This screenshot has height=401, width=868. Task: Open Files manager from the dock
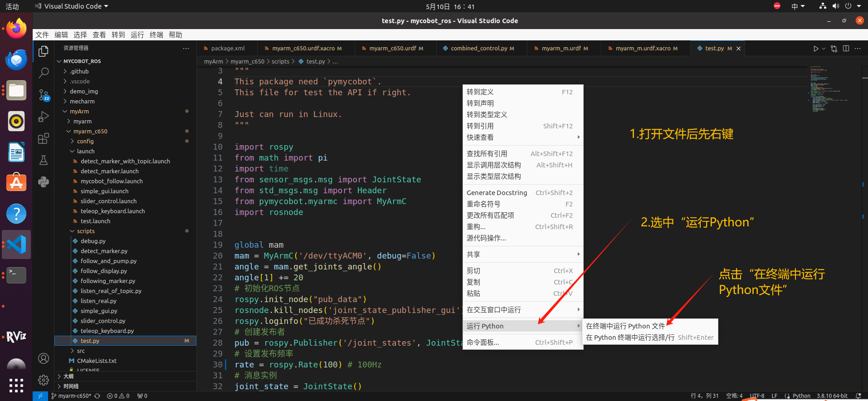(16, 91)
